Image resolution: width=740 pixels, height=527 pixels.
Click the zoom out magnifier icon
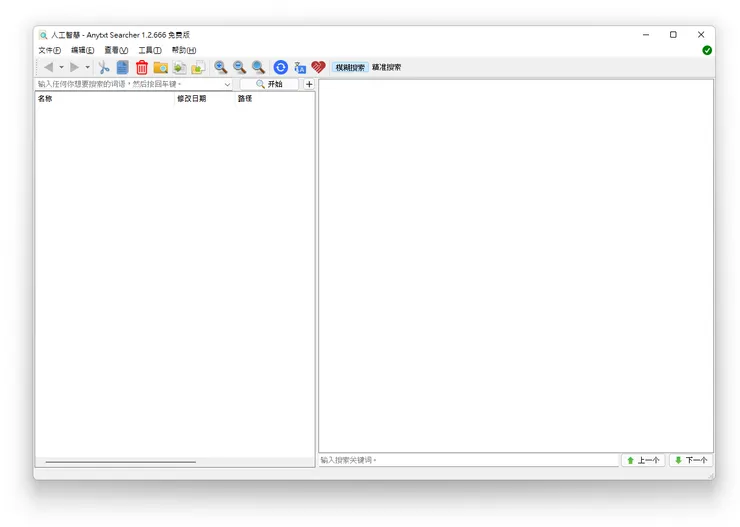(x=239, y=67)
